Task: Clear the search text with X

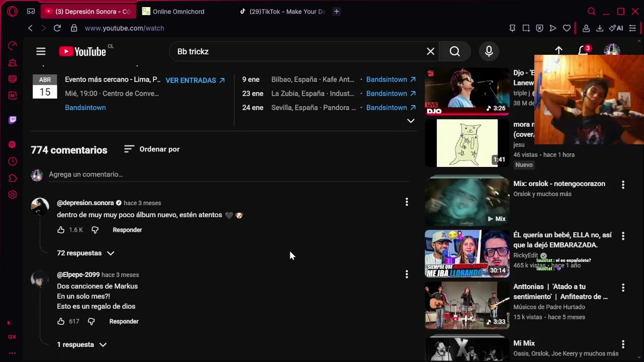Action: [431, 51]
